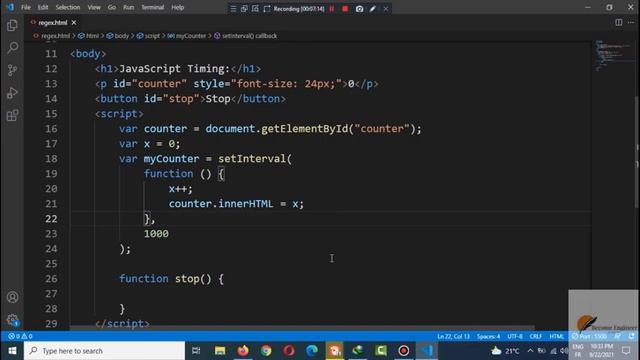Change the UTF-8 encoding setting
This screenshot has height=360, width=640.
click(x=515, y=336)
